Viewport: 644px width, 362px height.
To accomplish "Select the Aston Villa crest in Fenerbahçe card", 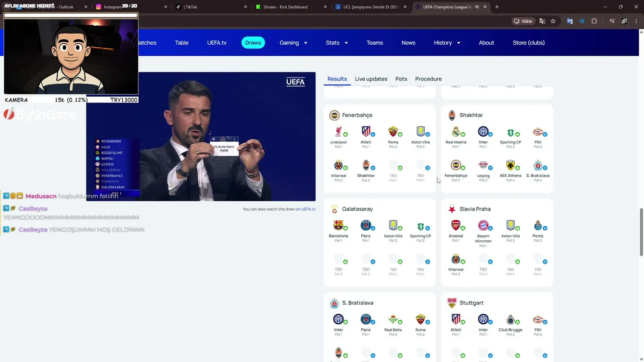I will (421, 132).
